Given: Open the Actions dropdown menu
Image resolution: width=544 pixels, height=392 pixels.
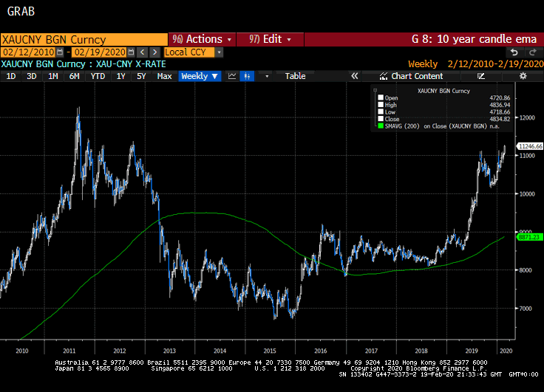Looking at the screenshot, I should (x=203, y=39).
